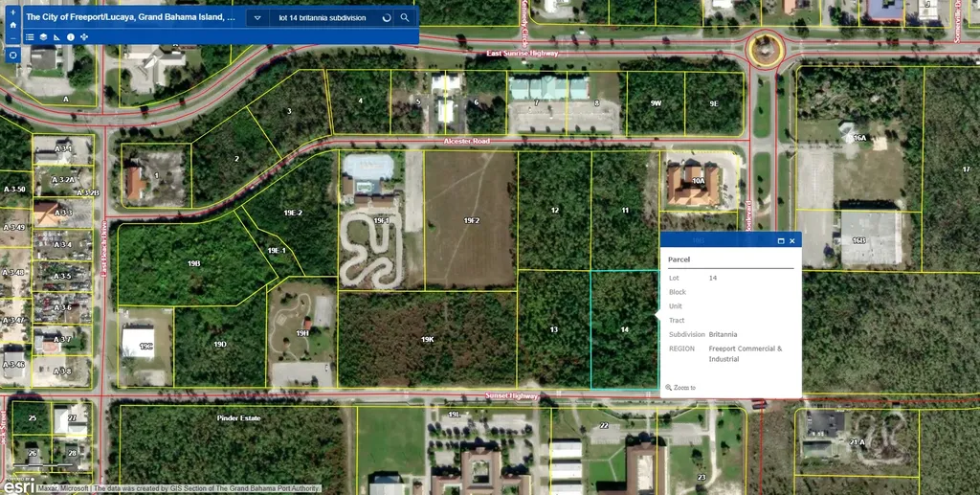Follow the 'Zoom to' link in popup

coord(680,388)
